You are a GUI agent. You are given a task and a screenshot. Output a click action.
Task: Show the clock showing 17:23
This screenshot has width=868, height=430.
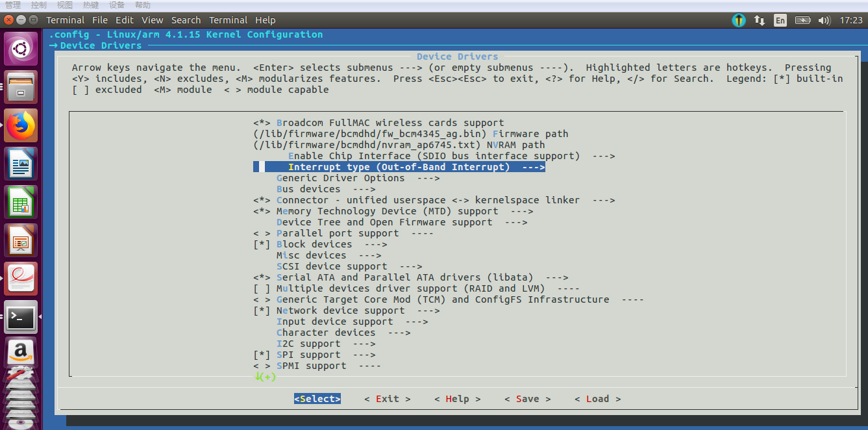[850, 20]
